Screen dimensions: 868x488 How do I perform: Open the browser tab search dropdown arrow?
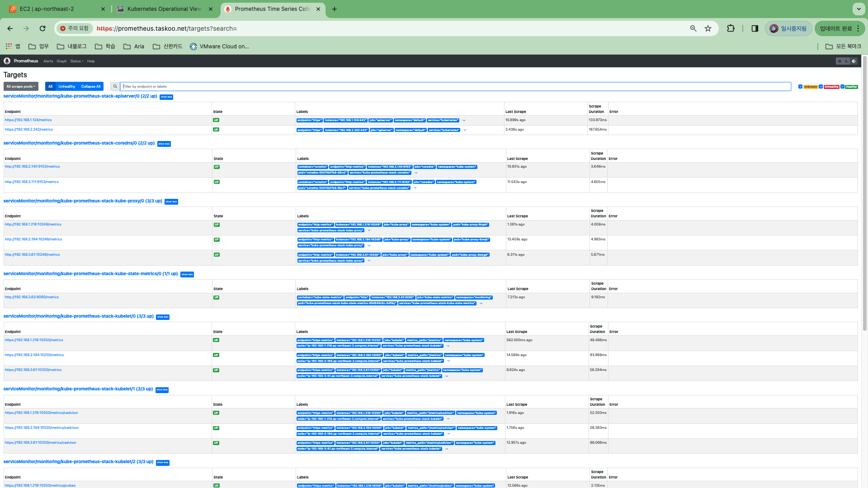(x=858, y=9)
